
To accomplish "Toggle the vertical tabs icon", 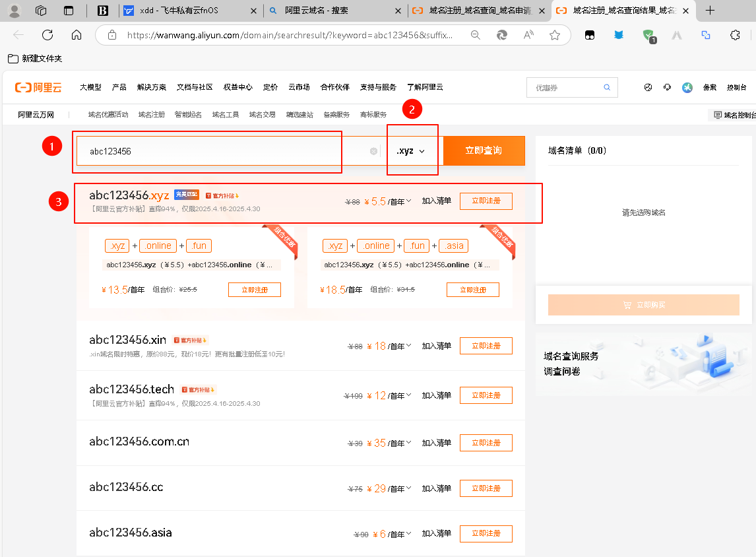I will (x=69, y=11).
